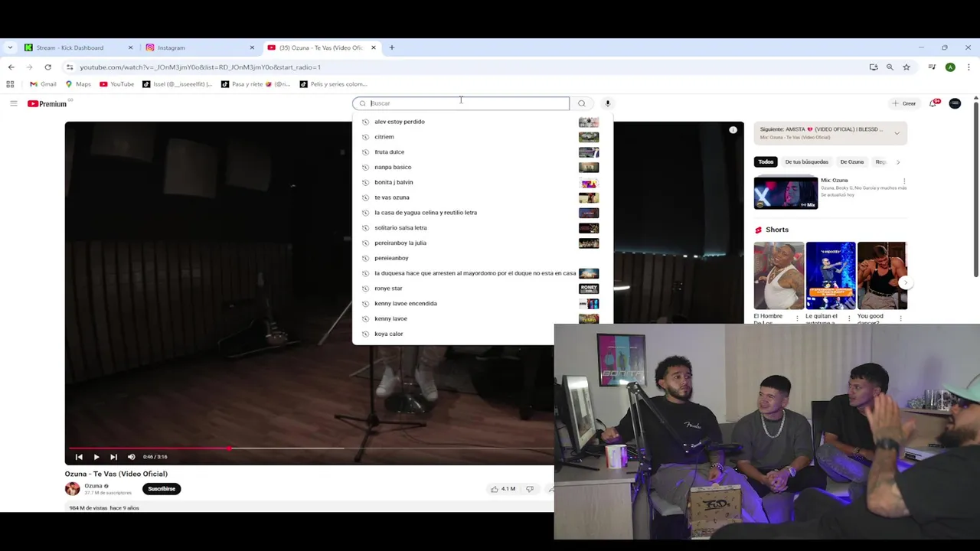This screenshot has height=551, width=980.
Task: Skip to previous video in player
Action: tap(79, 457)
